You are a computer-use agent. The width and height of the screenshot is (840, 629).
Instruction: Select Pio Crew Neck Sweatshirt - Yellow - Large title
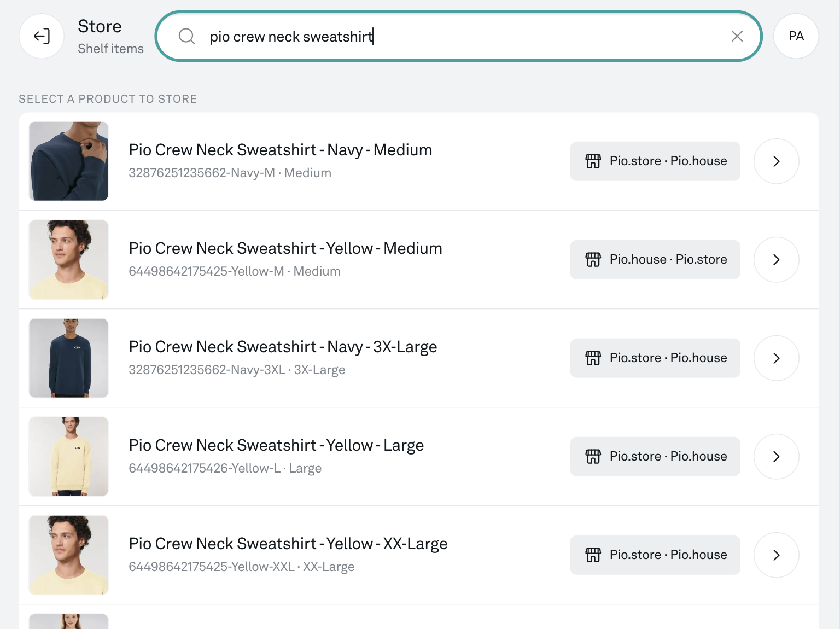tap(276, 445)
